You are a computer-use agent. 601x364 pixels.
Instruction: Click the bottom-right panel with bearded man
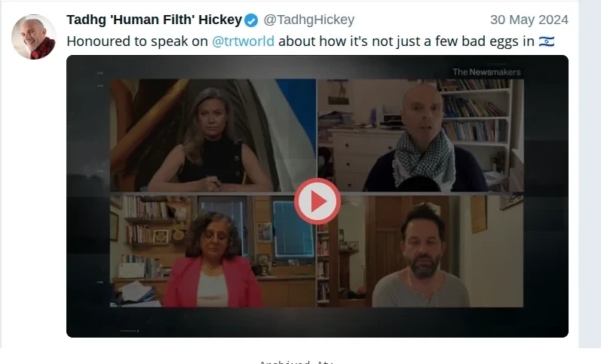(421, 252)
